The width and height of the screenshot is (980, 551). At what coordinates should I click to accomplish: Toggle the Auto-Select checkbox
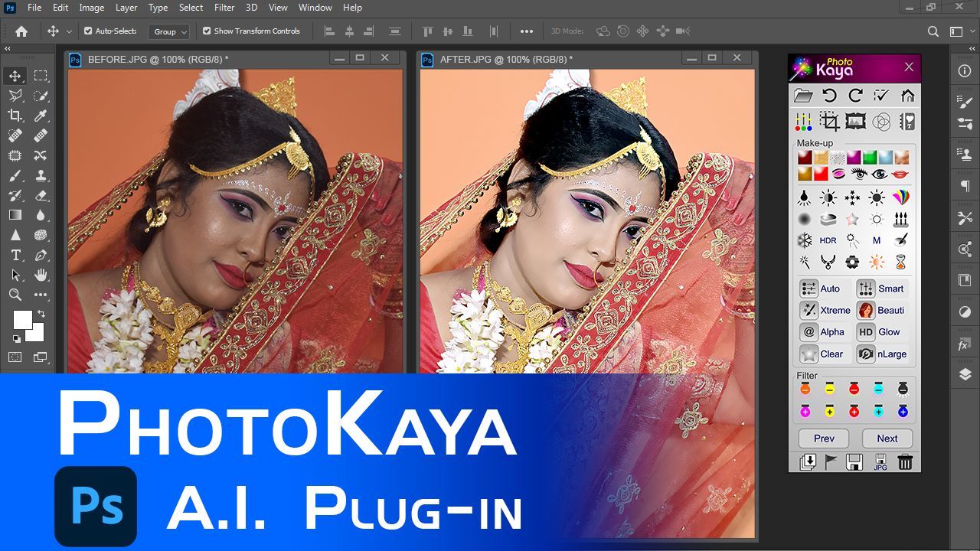(x=88, y=31)
